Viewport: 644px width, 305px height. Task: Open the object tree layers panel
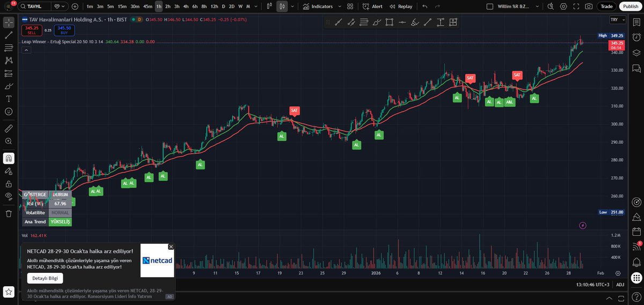click(x=636, y=53)
